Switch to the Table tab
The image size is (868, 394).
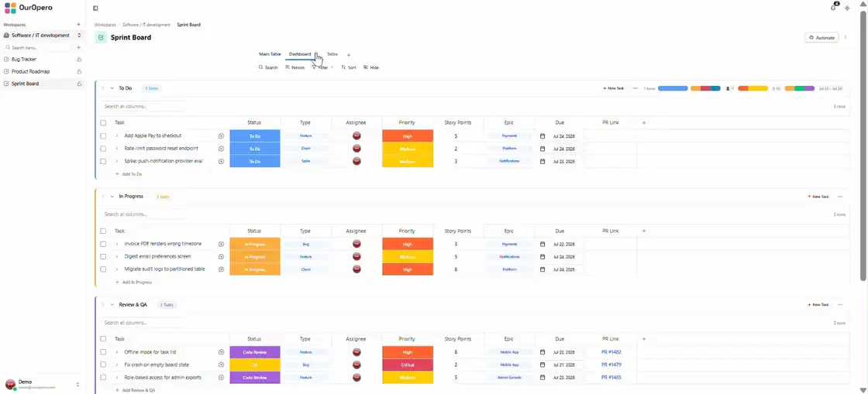point(332,54)
